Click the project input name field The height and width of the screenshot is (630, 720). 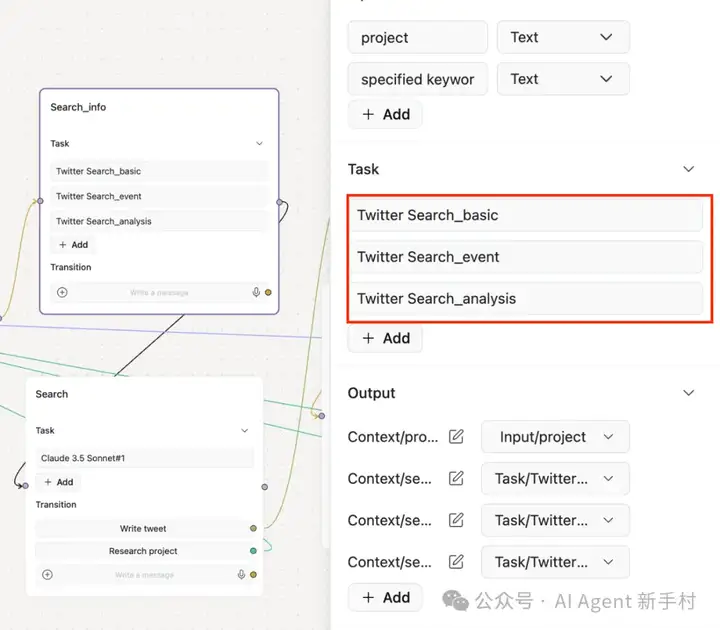[x=417, y=37]
